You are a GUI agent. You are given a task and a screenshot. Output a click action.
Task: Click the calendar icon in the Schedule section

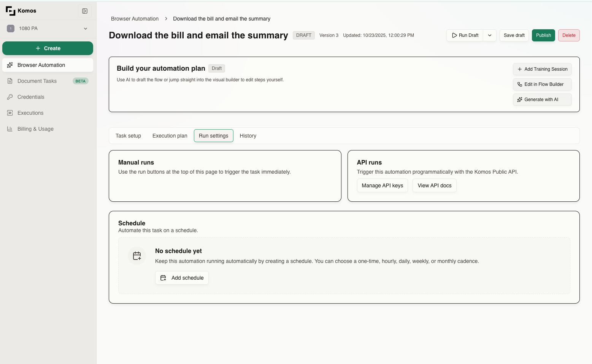(x=136, y=255)
